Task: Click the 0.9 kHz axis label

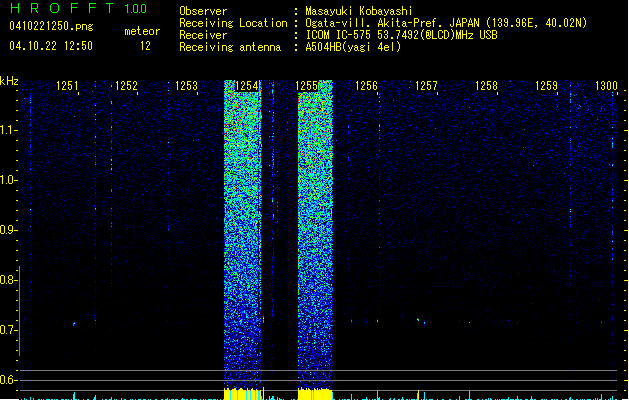Action: pyautogui.click(x=8, y=230)
